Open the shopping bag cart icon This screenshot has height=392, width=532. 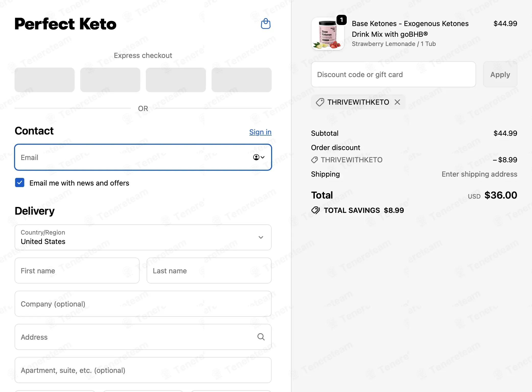(265, 24)
